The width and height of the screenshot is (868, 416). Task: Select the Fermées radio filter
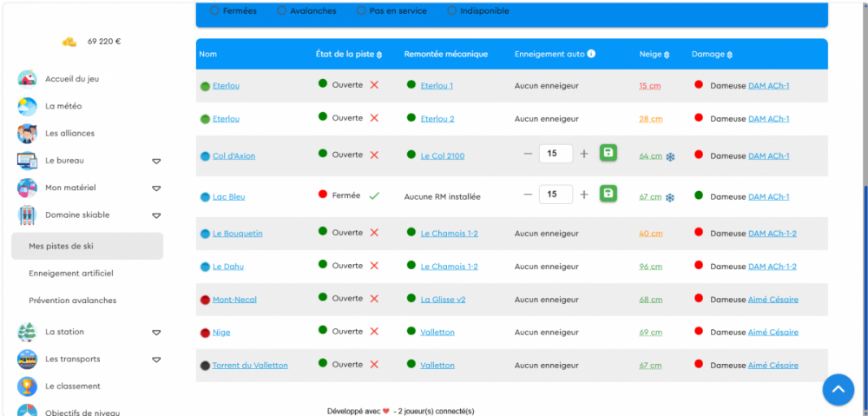214,10
